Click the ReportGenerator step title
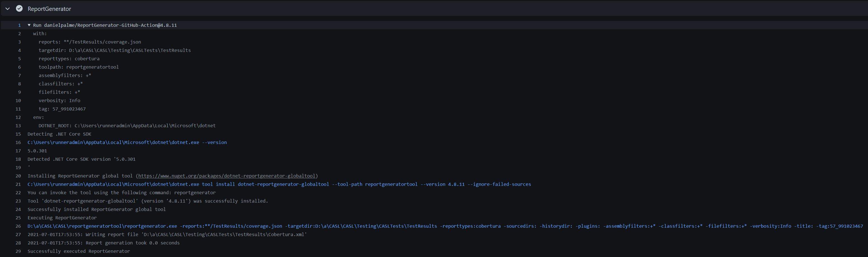Image resolution: width=868 pixels, height=257 pixels. (x=49, y=8)
